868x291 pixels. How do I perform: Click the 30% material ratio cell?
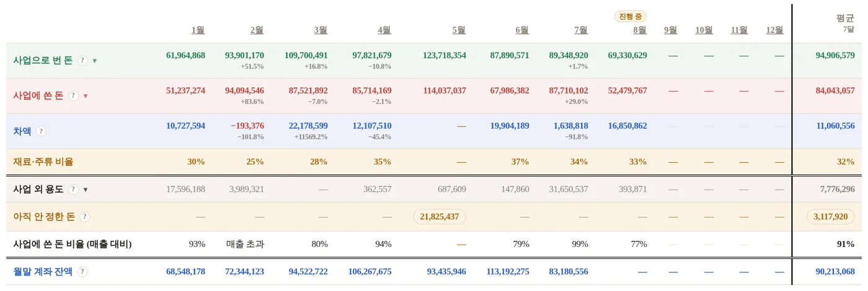(x=197, y=162)
